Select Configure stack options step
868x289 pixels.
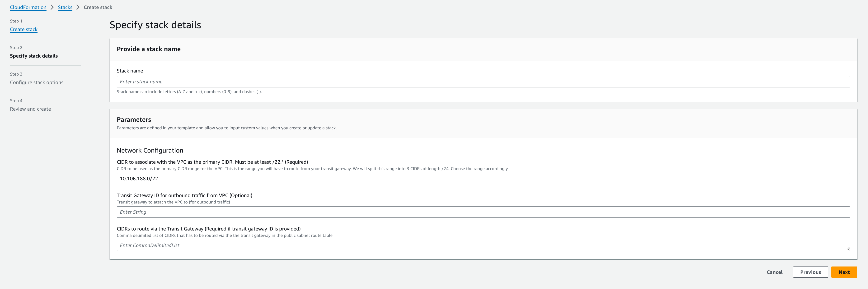[x=36, y=82]
